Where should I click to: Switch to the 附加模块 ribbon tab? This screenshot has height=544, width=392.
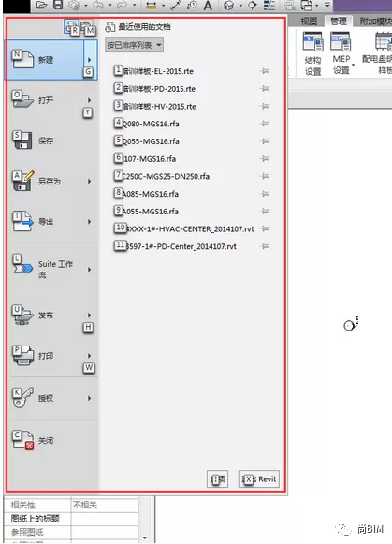pos(376,22)
